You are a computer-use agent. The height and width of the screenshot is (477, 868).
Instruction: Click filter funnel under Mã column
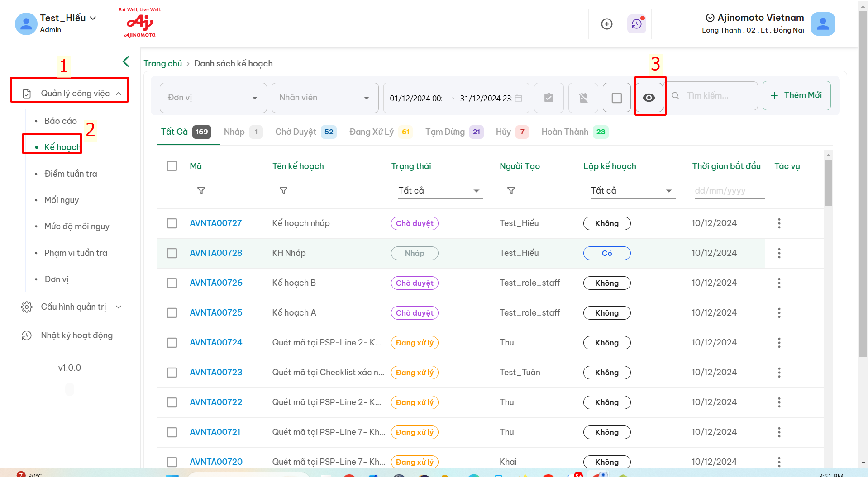[201, 191]
